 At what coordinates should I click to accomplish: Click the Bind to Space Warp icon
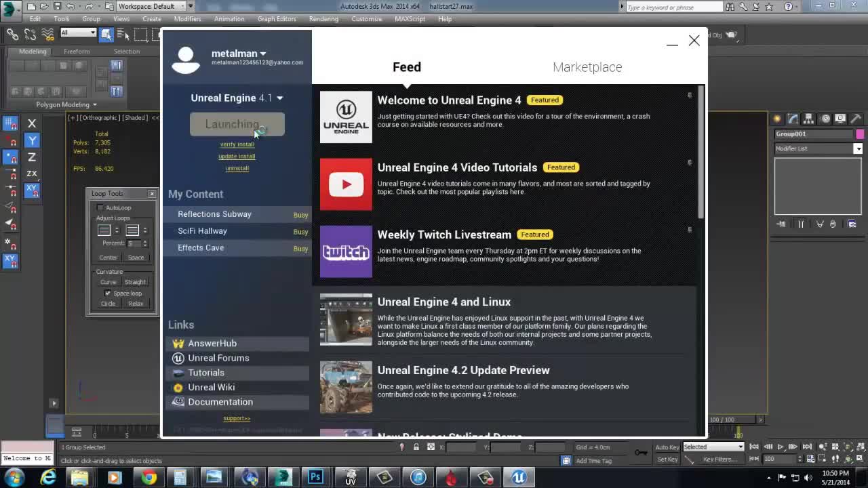coord(47,34)
